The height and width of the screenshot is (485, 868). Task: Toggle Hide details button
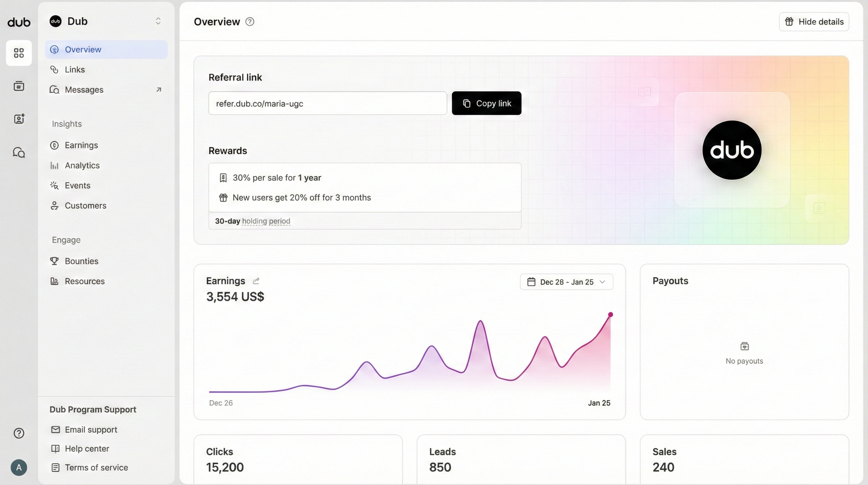[814, 22]
